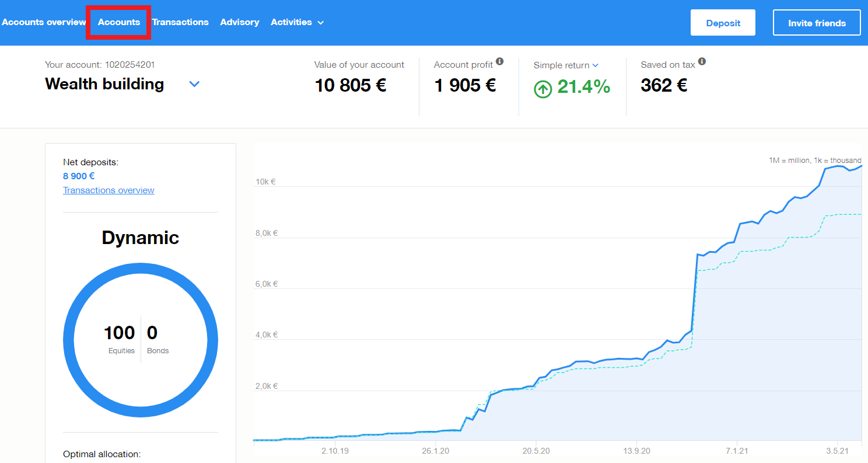Click the 13.9.20 chart axis date
The width and height of the screenshot is (868, 463).
[x=636, y=451]
